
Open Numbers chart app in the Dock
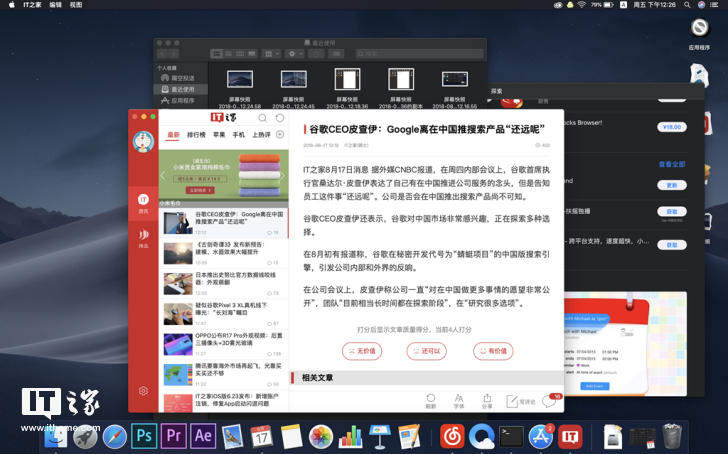tap(351, 436)
